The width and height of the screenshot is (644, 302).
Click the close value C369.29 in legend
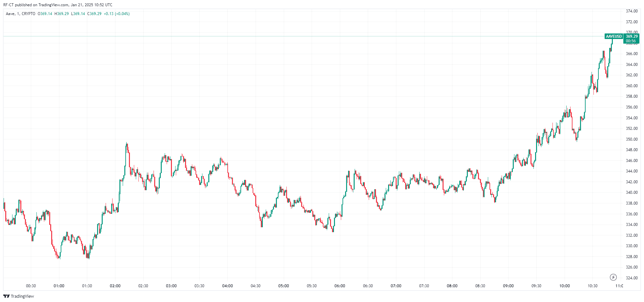pyautogui.click(x=94, y=14)
